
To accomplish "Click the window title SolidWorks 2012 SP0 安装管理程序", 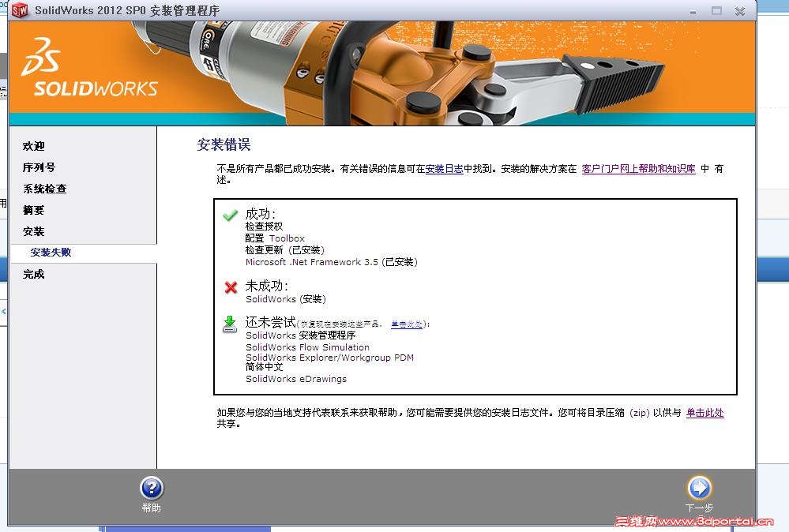I will (x=127, y=10).
